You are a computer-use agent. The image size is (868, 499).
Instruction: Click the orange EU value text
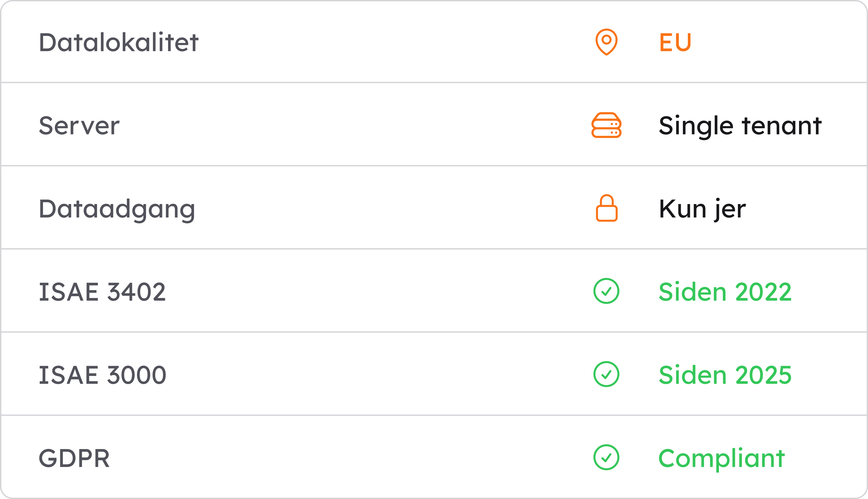(676, 42)
